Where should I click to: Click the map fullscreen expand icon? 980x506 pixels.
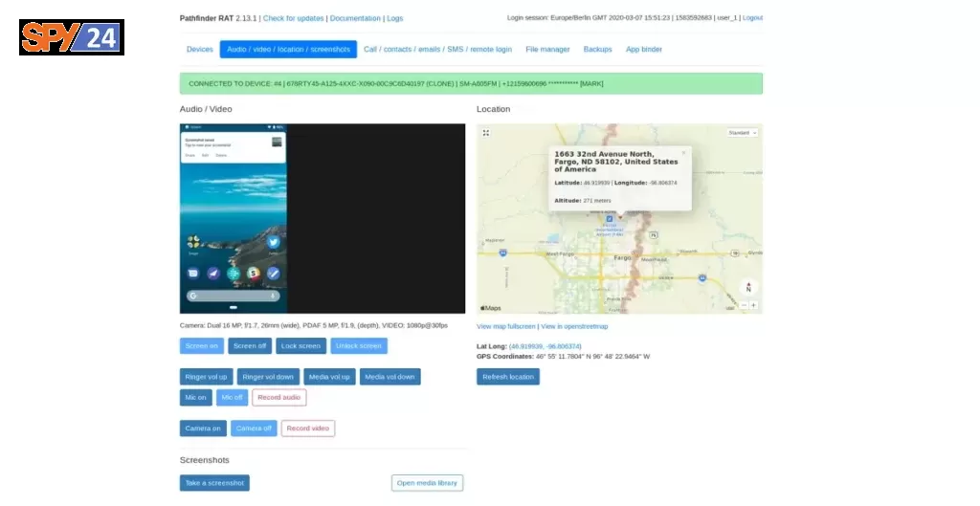[485, 133]
